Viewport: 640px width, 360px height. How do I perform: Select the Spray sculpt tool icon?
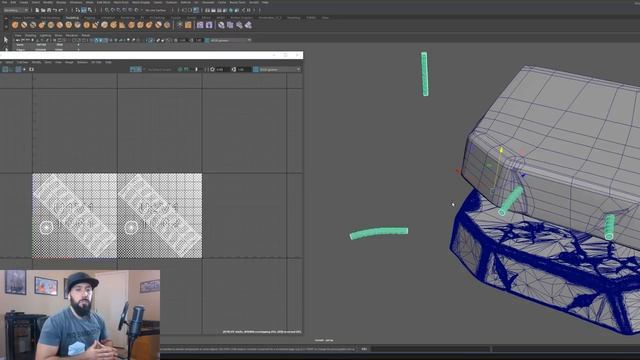78,25
